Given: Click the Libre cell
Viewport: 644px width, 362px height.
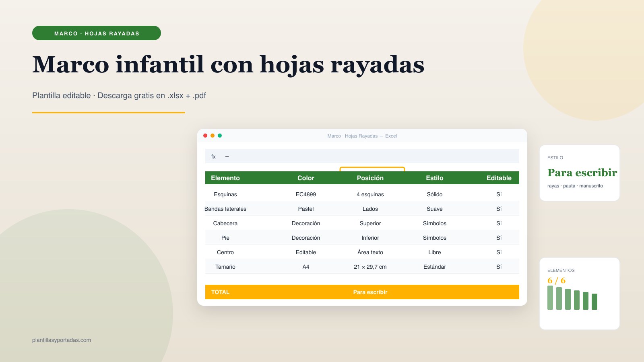Looking at the screenshot, I should pyautogui.click(x=435, y=252).
